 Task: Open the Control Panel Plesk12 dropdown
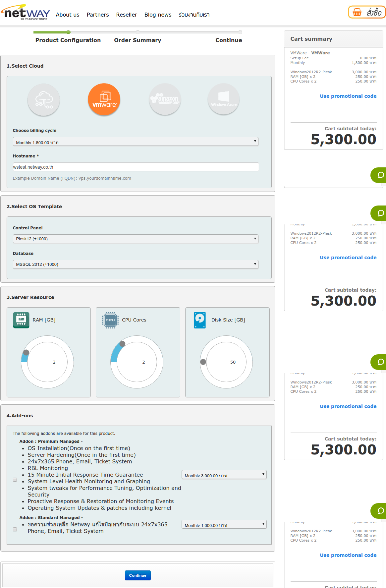tap(136, 239)
